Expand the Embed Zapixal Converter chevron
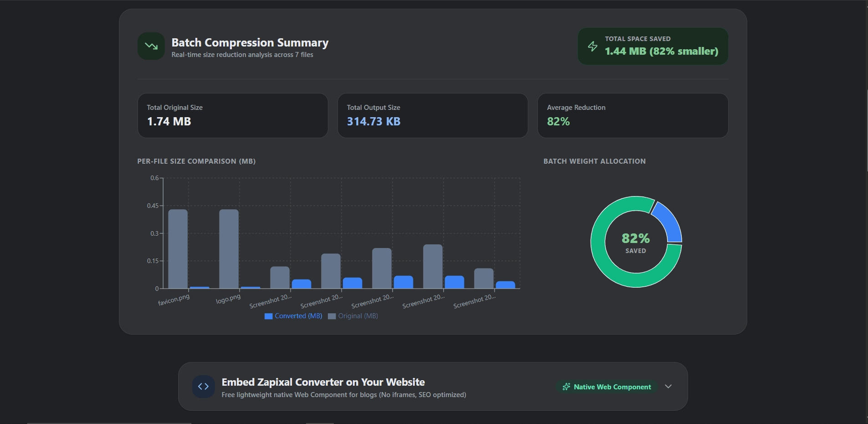 point(668,387)
